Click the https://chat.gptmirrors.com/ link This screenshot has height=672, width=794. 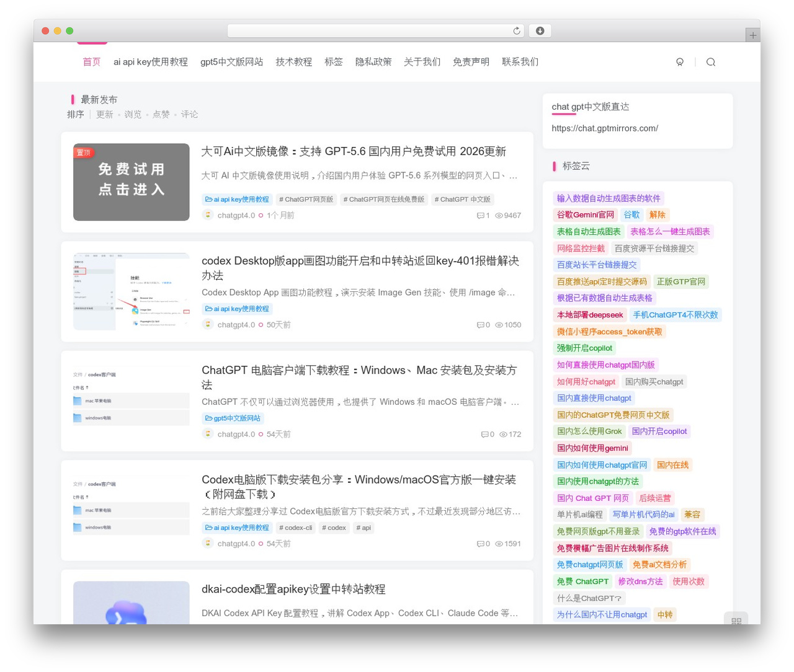tap(605, 128)
